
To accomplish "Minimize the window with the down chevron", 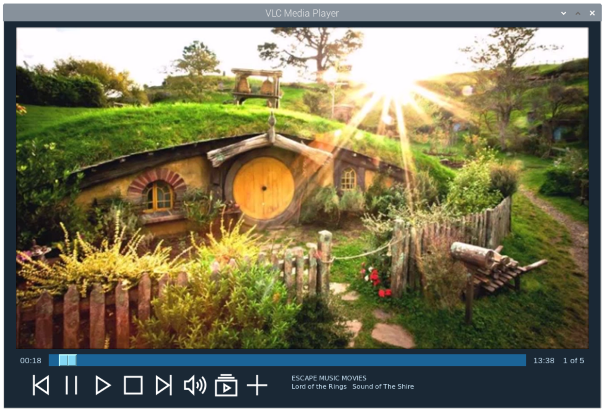I will [563, 13].
